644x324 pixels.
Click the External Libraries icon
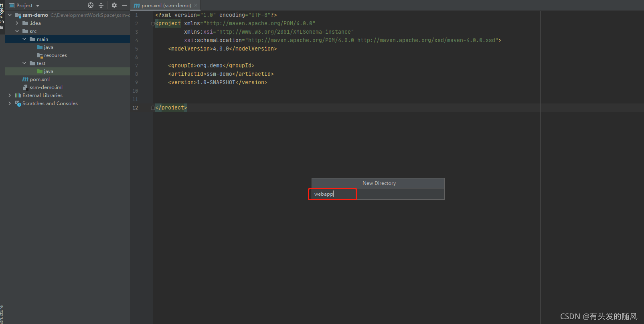(x=18, y=95)
